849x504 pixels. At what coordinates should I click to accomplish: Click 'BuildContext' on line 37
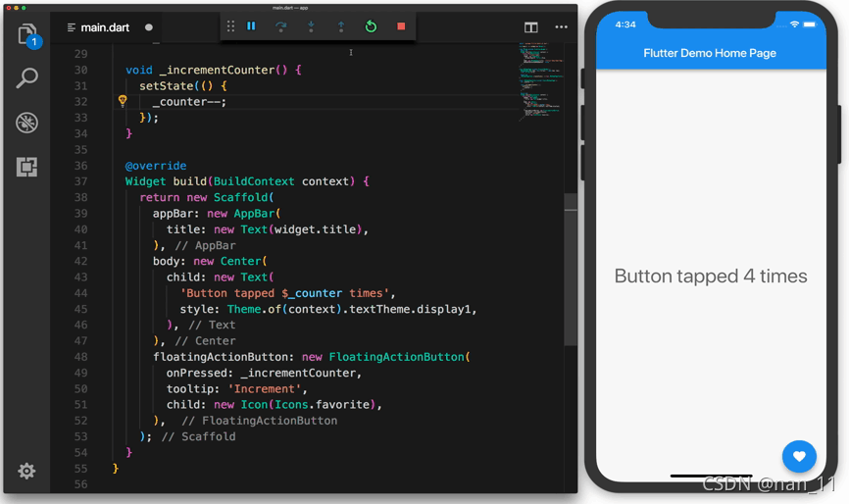click(x=254, y=181)
